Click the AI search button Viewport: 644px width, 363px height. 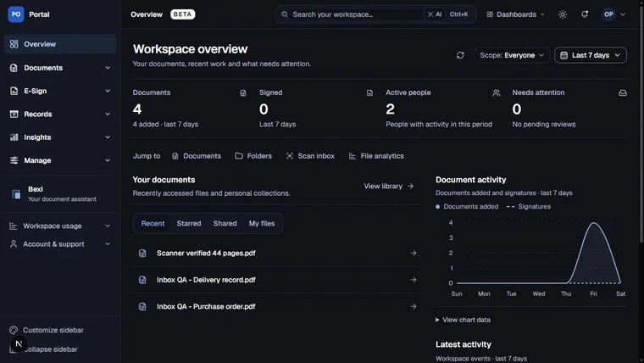(435, 14)
